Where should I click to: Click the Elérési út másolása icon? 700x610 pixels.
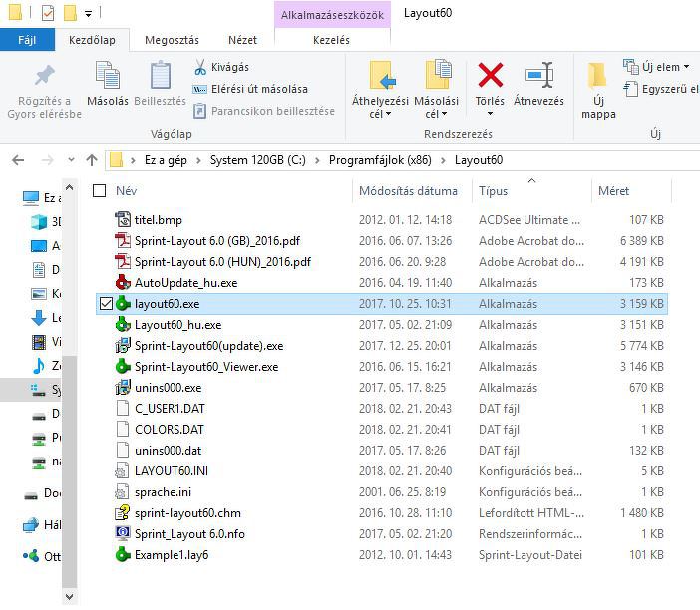[199, 90]
